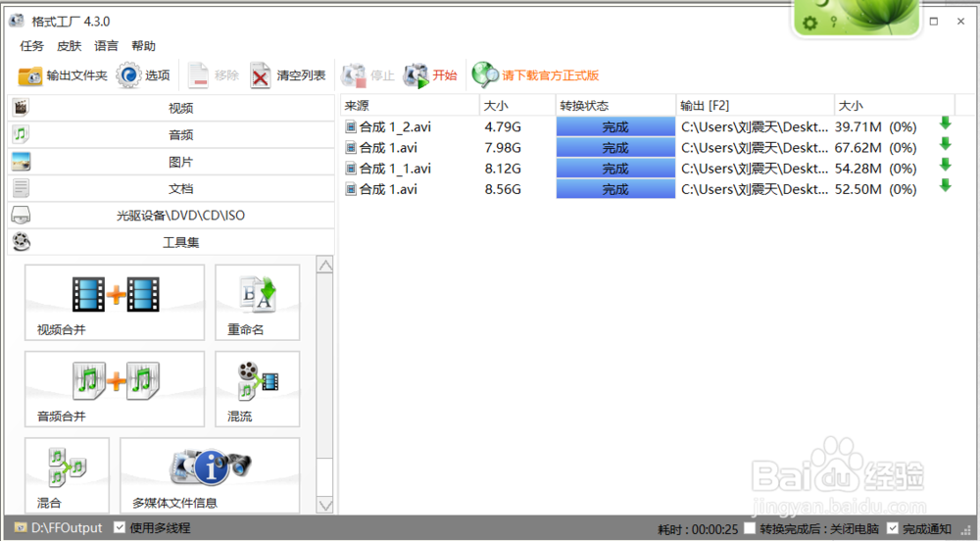
Task: Click the 67.62M (0%) output size
Action: coord(875,148)
